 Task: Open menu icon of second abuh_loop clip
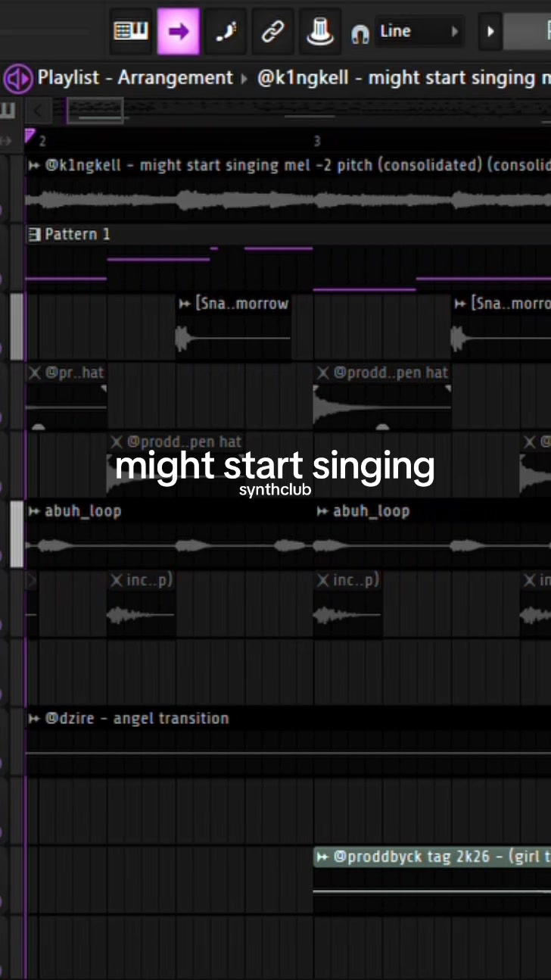pos(323,511)
